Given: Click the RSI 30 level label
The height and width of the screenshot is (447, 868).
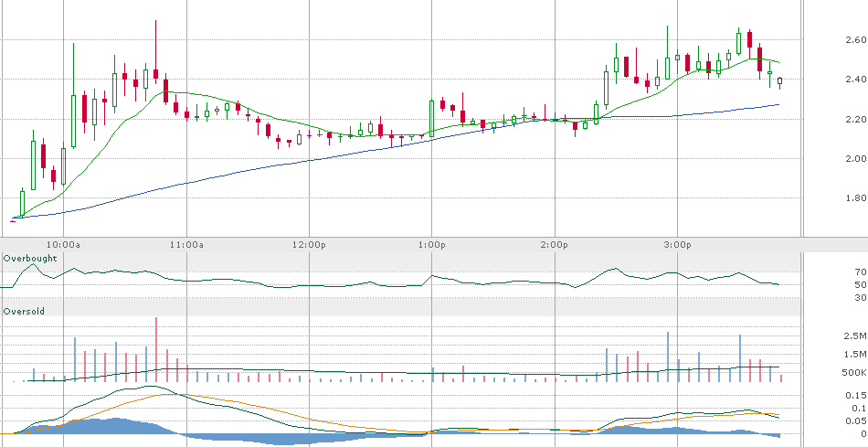Looking at the screenshot, I should point(861,297).
